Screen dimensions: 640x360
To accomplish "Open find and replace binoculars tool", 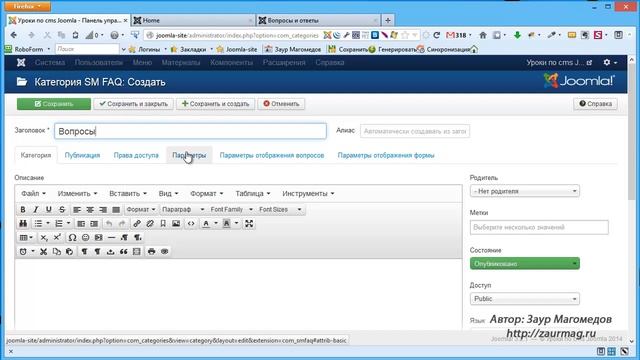I will pyautogui.click(x=23, y=223).
